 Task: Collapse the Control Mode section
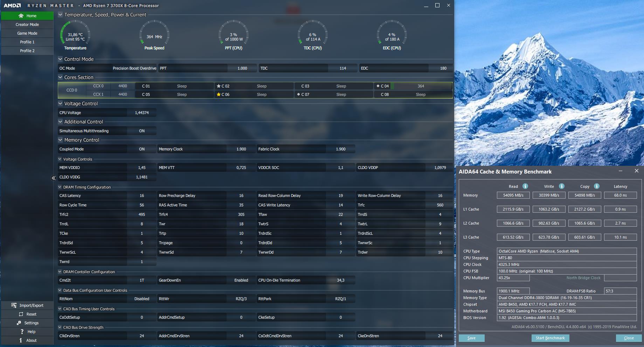click(60, 59)
